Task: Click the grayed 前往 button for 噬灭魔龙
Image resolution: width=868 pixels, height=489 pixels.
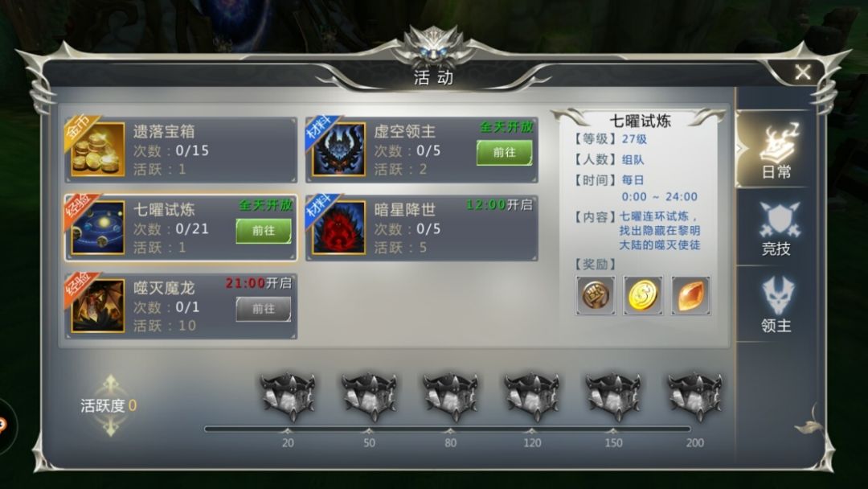Action: (264, 309)
